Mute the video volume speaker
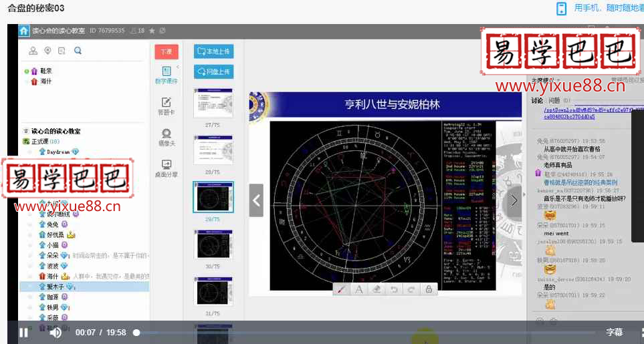The height and width of the screenshot is (344, 644). (56, 332)
